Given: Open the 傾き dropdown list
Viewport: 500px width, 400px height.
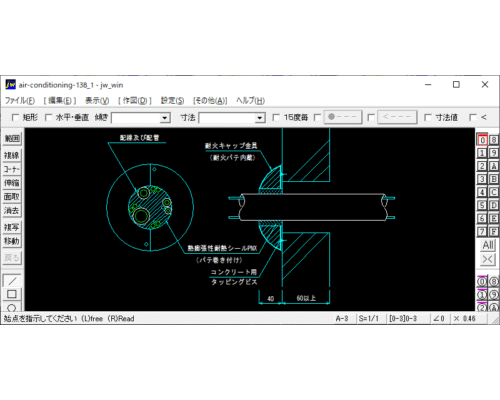Looking at the screenshot, I should point(164,118).
